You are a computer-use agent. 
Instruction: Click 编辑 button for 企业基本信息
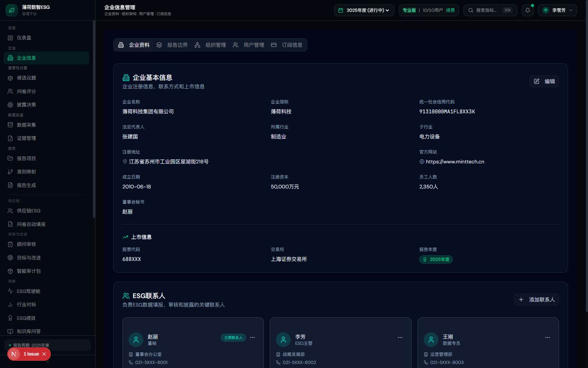coord(544,81)
